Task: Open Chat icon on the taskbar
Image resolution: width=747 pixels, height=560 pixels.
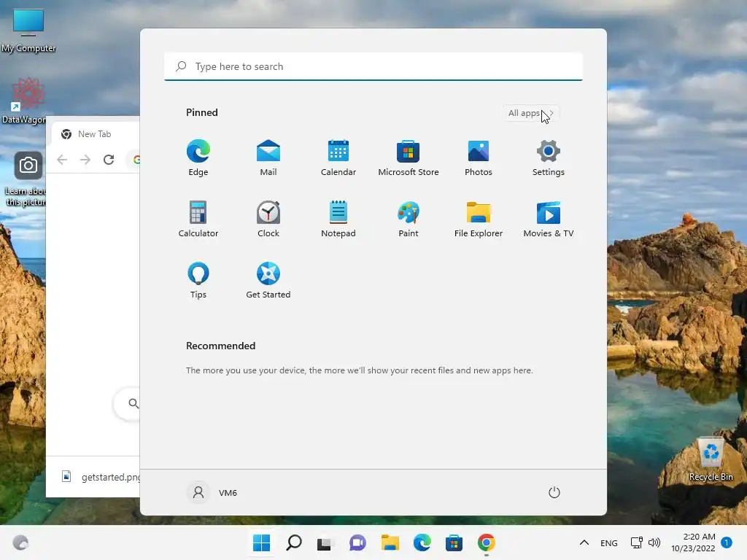Action: click(x=357, y=542)
